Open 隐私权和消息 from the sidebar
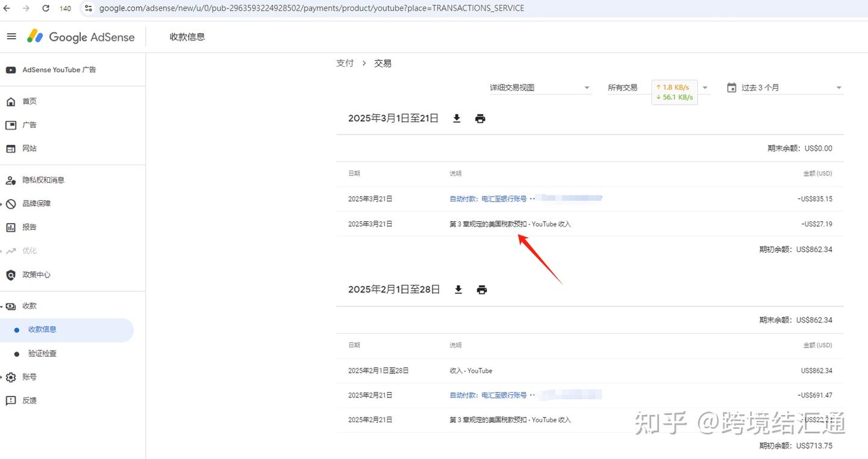This screenshot has width=868, height=459. coord(43,180)
